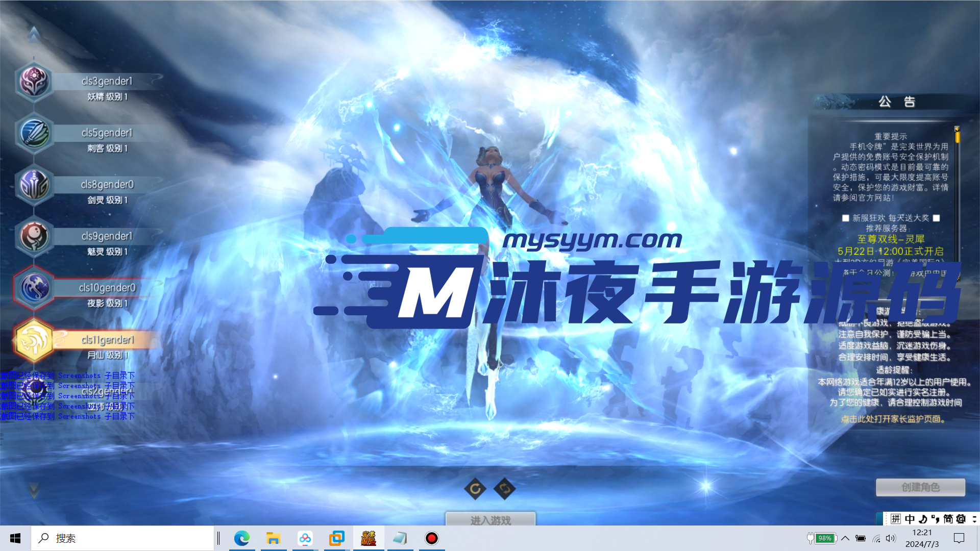Click the Windows search box

[122, 538]
